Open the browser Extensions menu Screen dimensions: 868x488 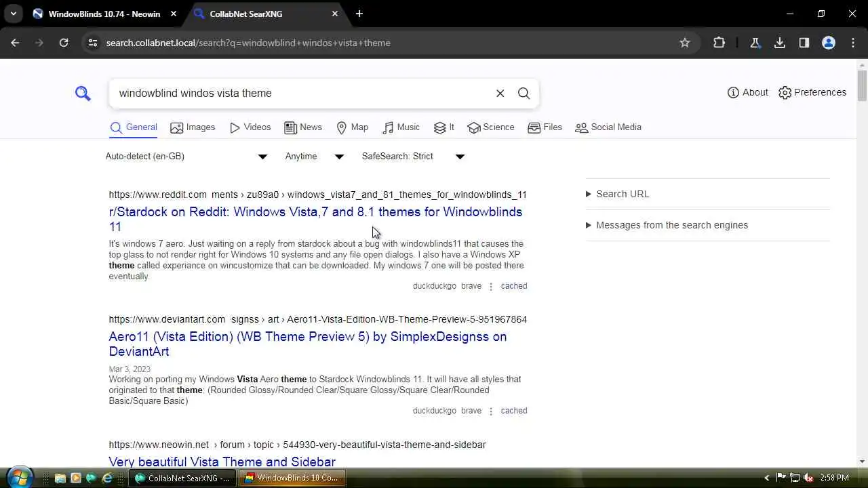point(719,43)
